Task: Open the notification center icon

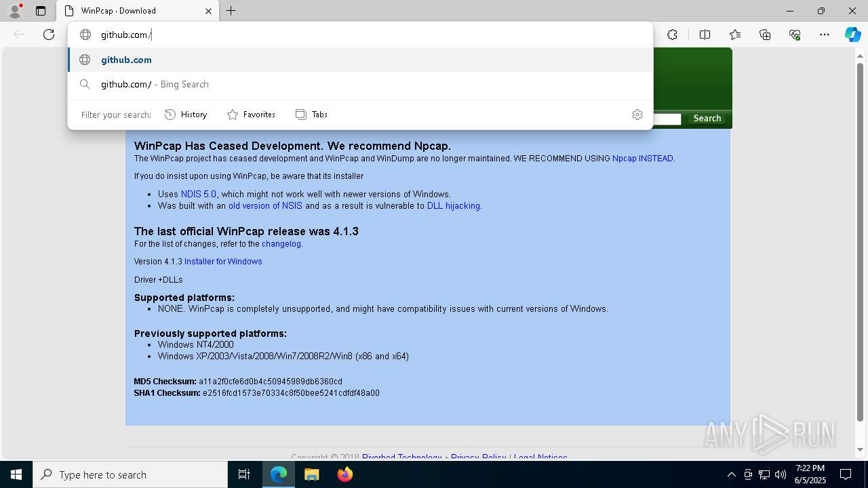Action: [x=846, y=474]
